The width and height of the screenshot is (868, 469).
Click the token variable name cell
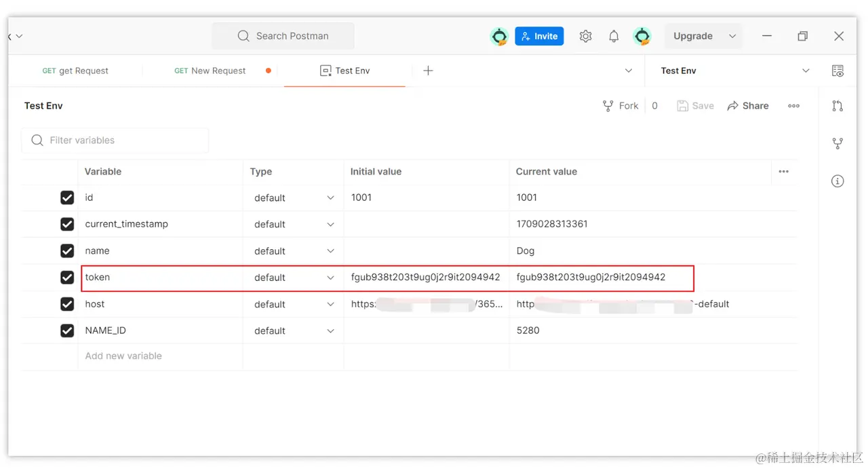tap(160, 277)
